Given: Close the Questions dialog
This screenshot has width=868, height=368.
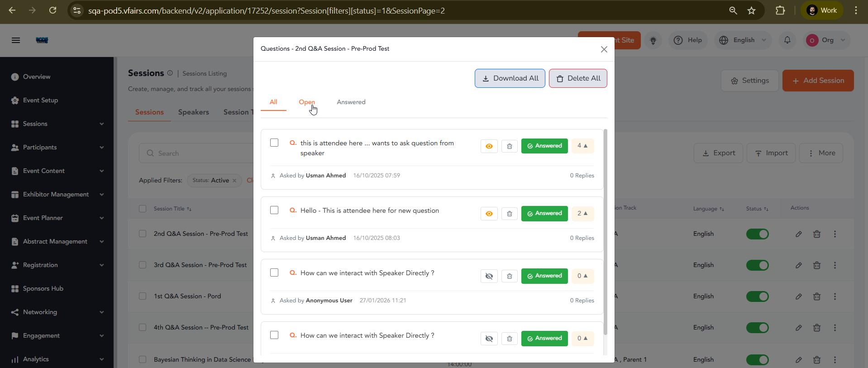Looking at the screenshot, I should tap(604, 49).
